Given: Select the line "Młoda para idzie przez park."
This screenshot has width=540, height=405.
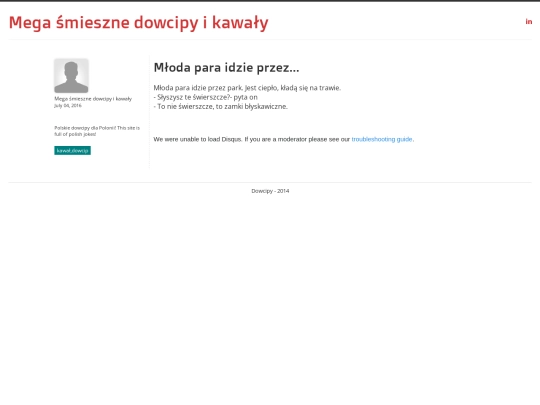Looking at the screenshot, I should coord(198,88).
